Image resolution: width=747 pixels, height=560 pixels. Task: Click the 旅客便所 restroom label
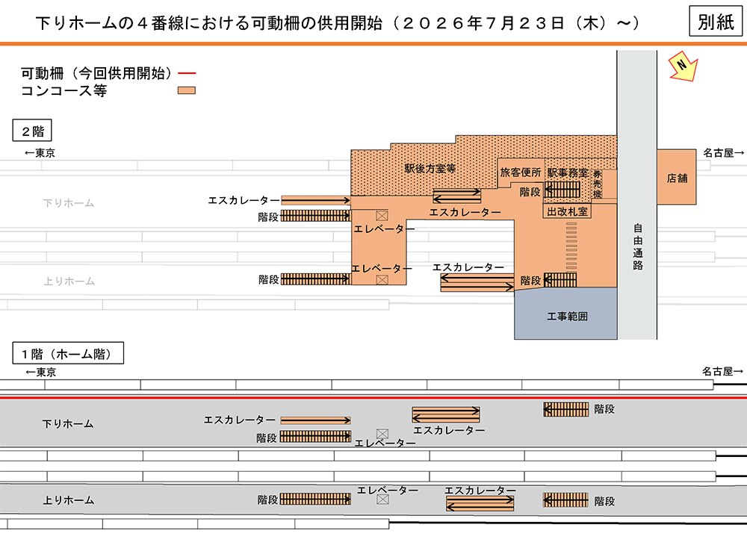click(520, 172)
